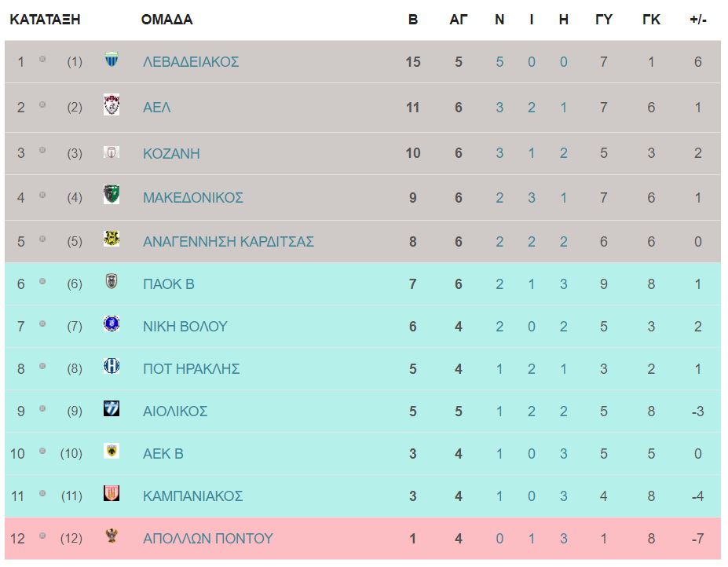The image size is (728, 567).
Task: Click the position dot beside rank 1
Action: click(42, 60)
